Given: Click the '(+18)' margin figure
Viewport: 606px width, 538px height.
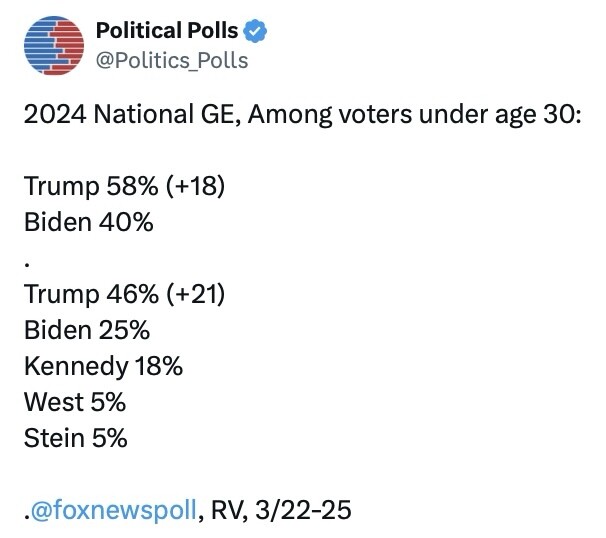Looking at the screenshot, I should pyautogui.click(x=196, y=186).
